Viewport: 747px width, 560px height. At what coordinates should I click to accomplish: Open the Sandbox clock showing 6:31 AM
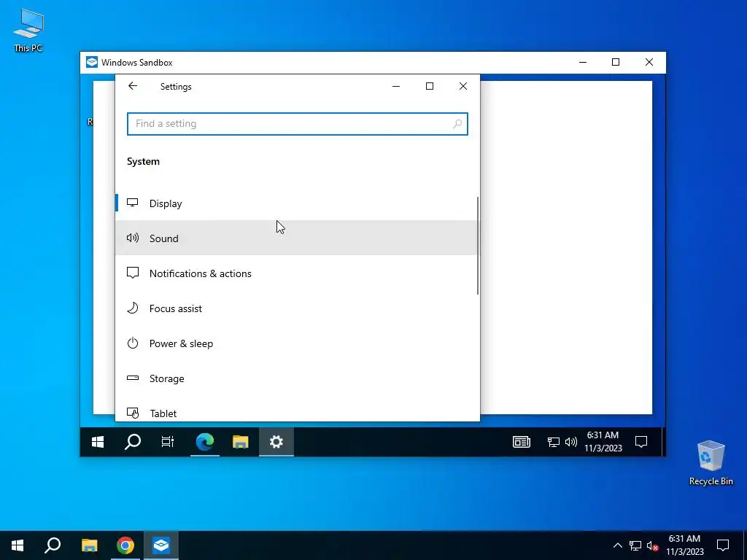tap(603, 441)
